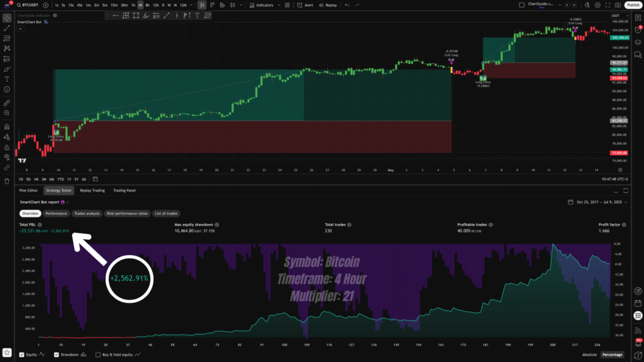Screen dimensions: 644x362
Task: Enable the Buy & hold equity checkbox
Action: coord(97,354)
